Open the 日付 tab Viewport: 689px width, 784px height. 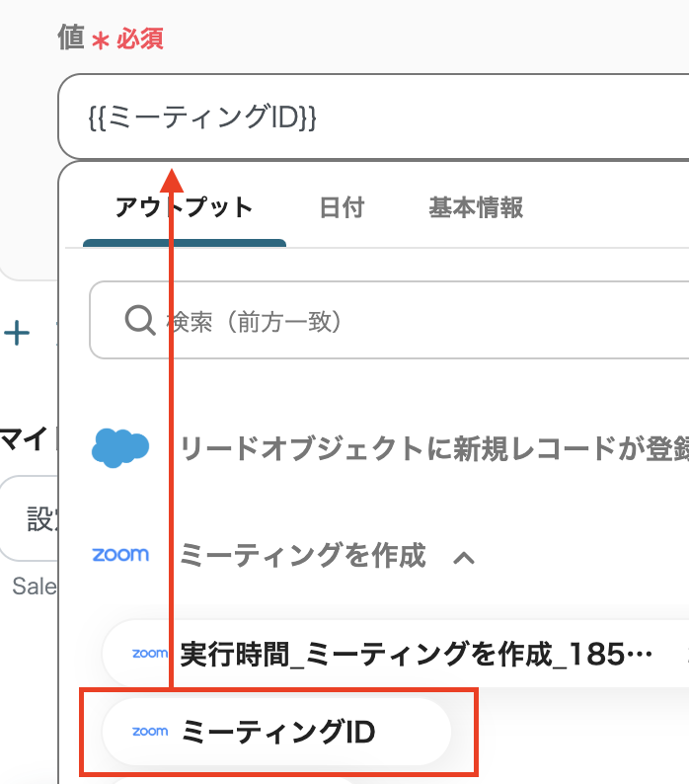[342, 207]
